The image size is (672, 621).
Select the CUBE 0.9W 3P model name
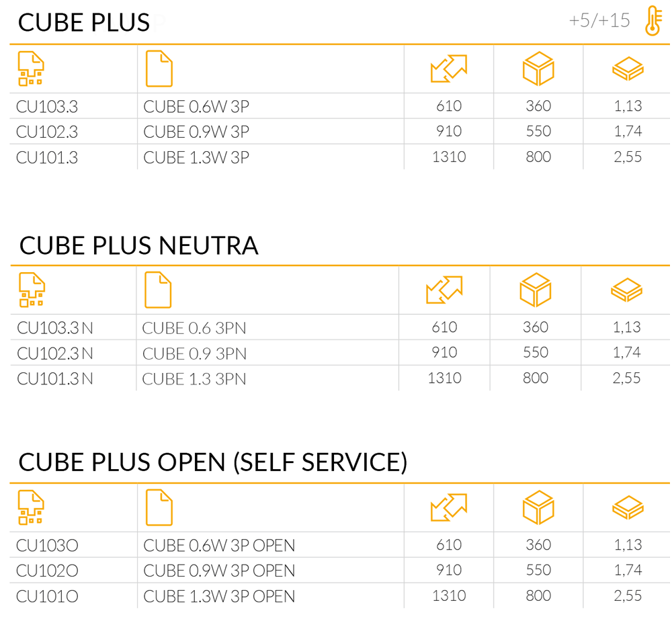[196, 132]
